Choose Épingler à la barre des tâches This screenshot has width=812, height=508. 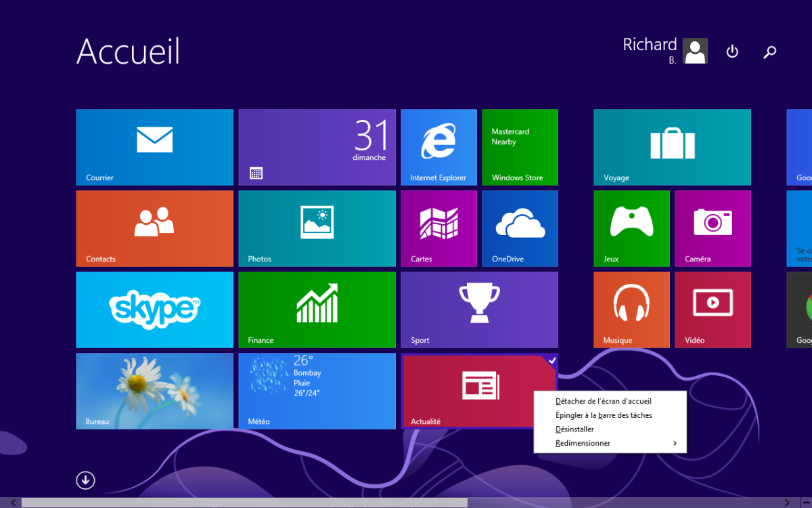(604, 415)
